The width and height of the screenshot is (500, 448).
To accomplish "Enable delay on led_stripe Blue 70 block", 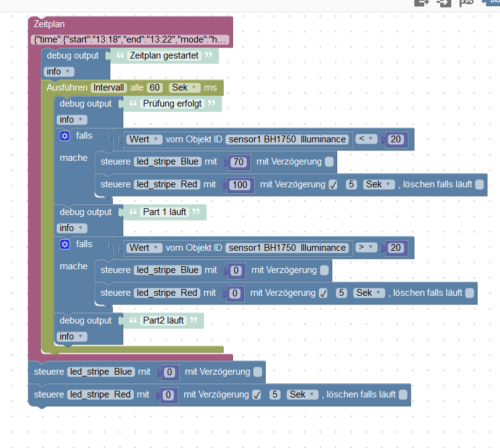I will tap(329, 162).
